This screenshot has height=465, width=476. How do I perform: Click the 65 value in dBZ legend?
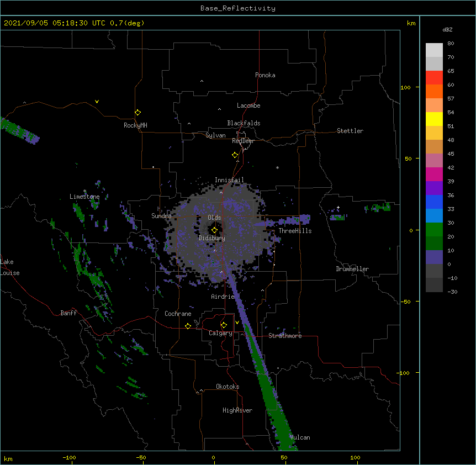pyautogui.click(x=451, y=71)
